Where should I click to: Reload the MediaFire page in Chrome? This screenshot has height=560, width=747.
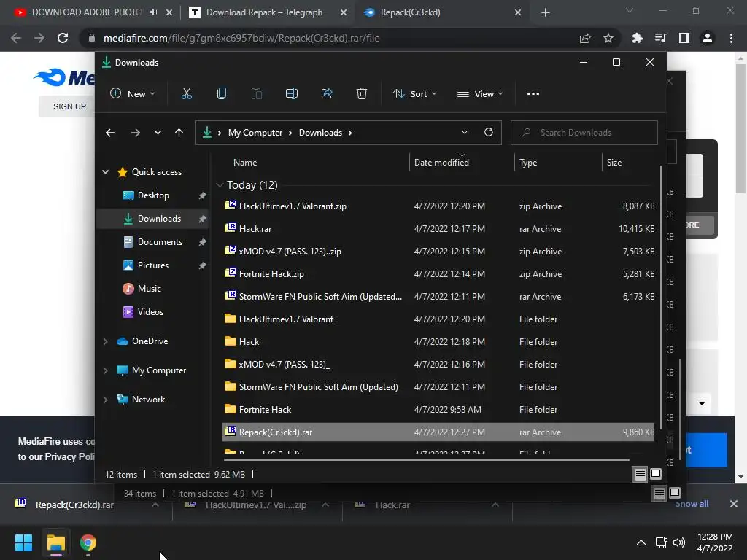coord(63,38)
